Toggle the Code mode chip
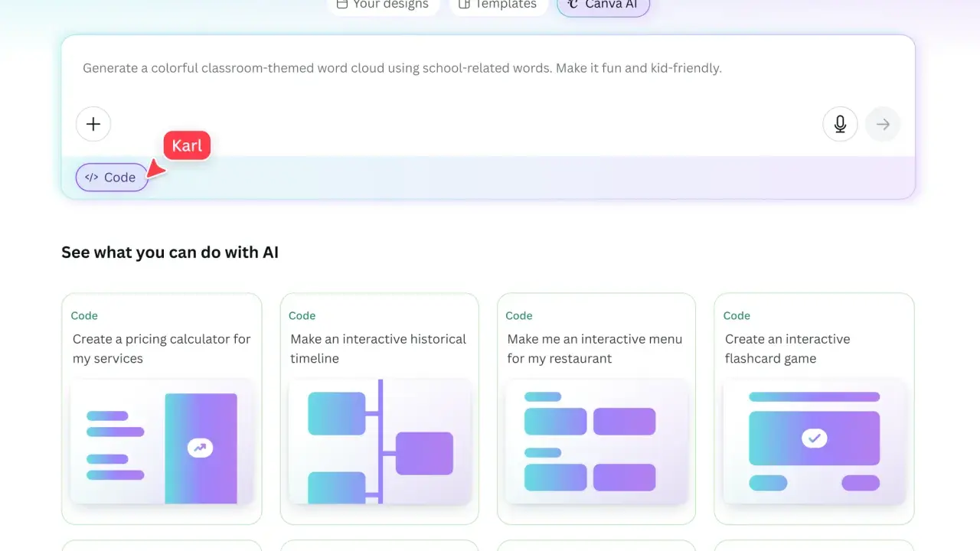Image resolution: width=980 pixels, height=551 pixels. [x=112, y=178]
